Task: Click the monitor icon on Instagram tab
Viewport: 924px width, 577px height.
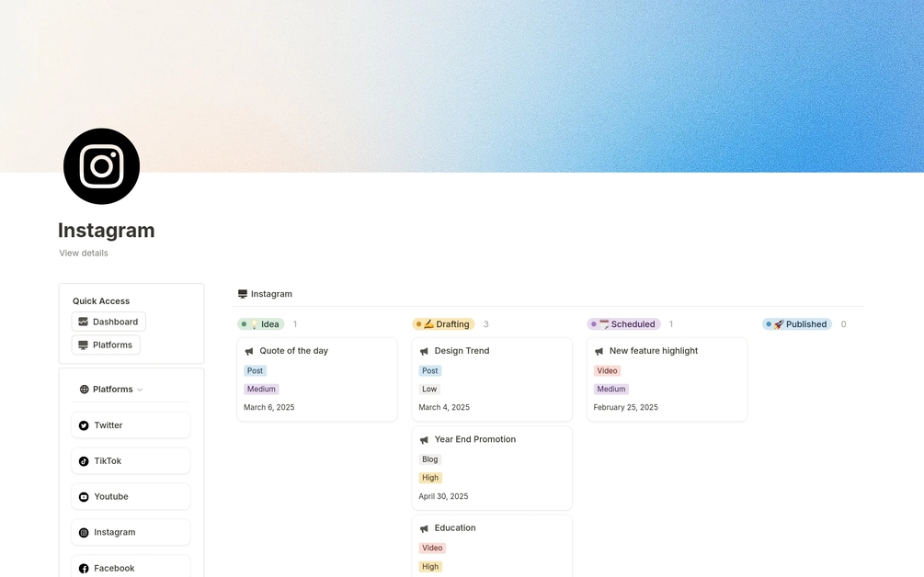Action: (242, 294)
